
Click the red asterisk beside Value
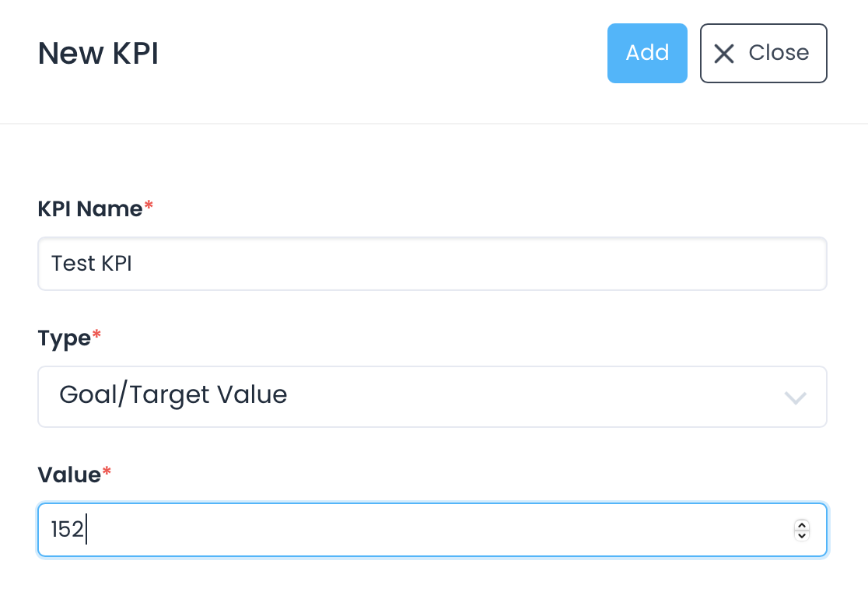click(x=107, y=472)
